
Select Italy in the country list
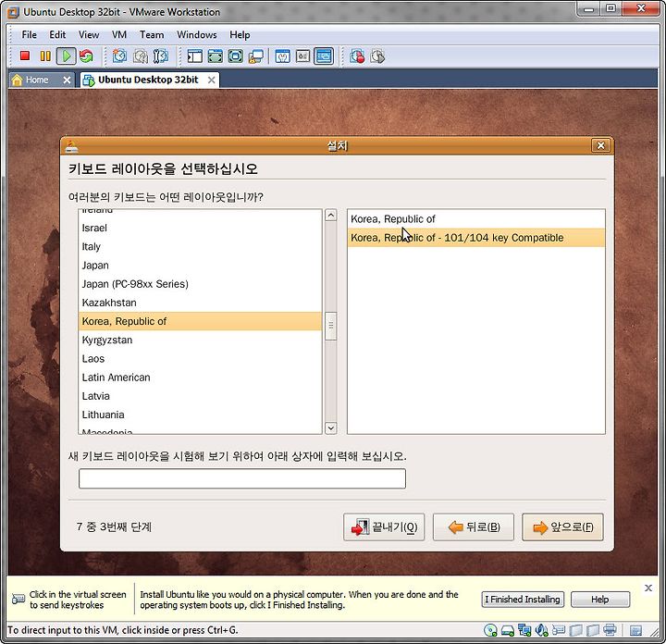(x=200, y=247)
